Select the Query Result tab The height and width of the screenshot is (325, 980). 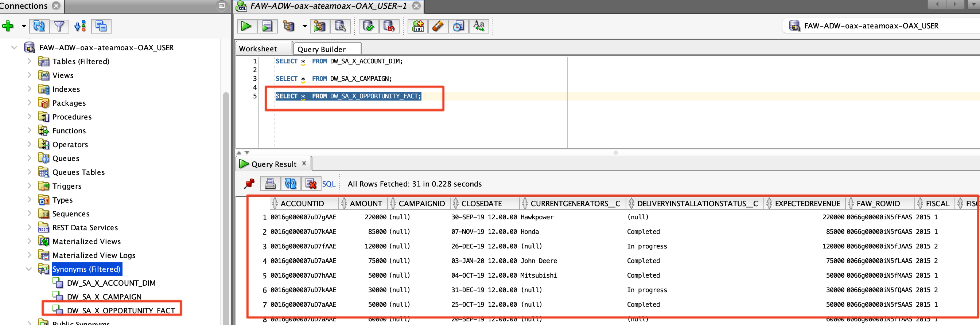273,164
